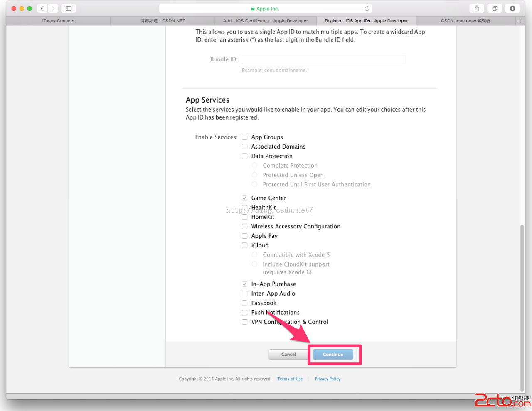The height and width of the screenshot is (411, 532).
Task: Check VPN Configuration & Control
Action: coord(245,322)
